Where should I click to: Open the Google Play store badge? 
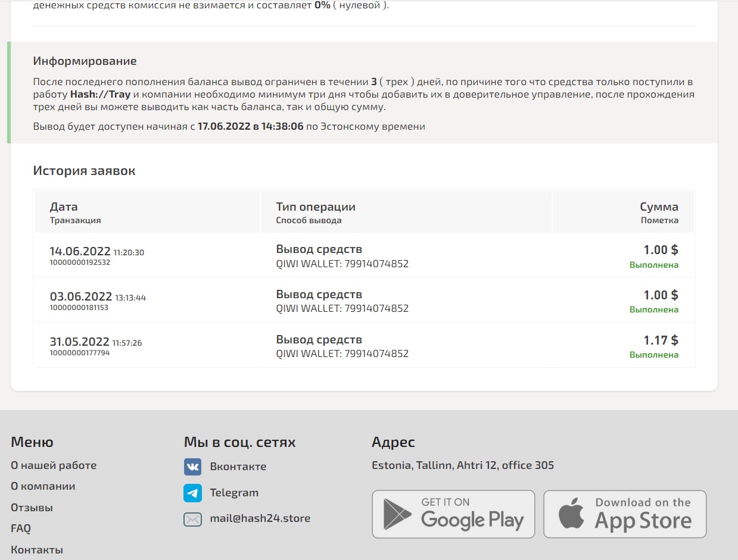tap(453, 514)
